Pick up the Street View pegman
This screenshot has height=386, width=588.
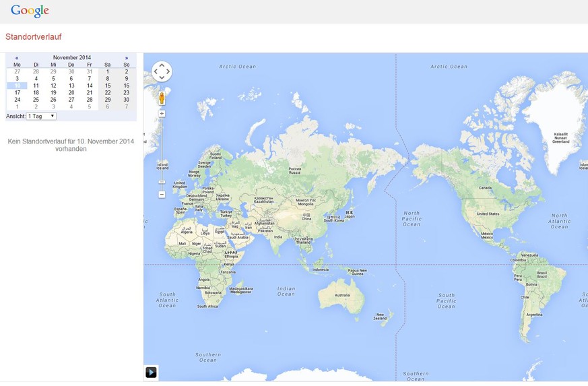[x=162, y=98]
